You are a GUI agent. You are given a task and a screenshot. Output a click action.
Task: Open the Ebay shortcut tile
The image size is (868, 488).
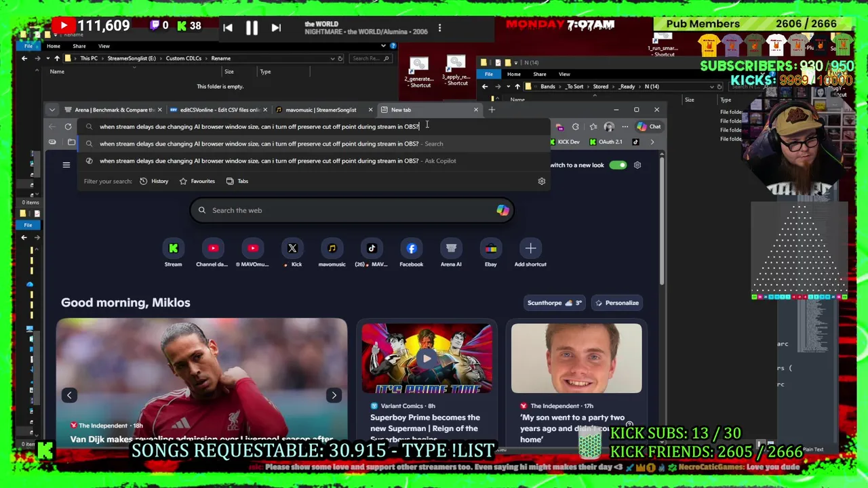click(490, 253)
